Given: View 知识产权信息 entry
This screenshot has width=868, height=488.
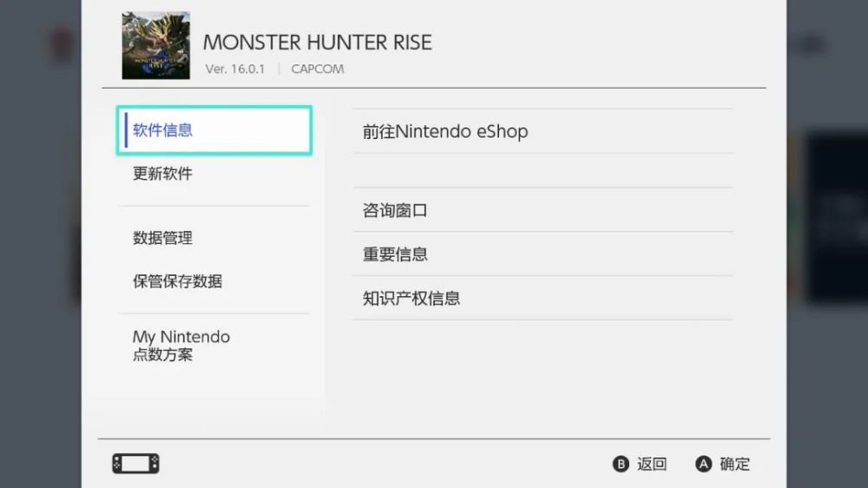Looking at the screenshot, I should (x=411, y=299).
